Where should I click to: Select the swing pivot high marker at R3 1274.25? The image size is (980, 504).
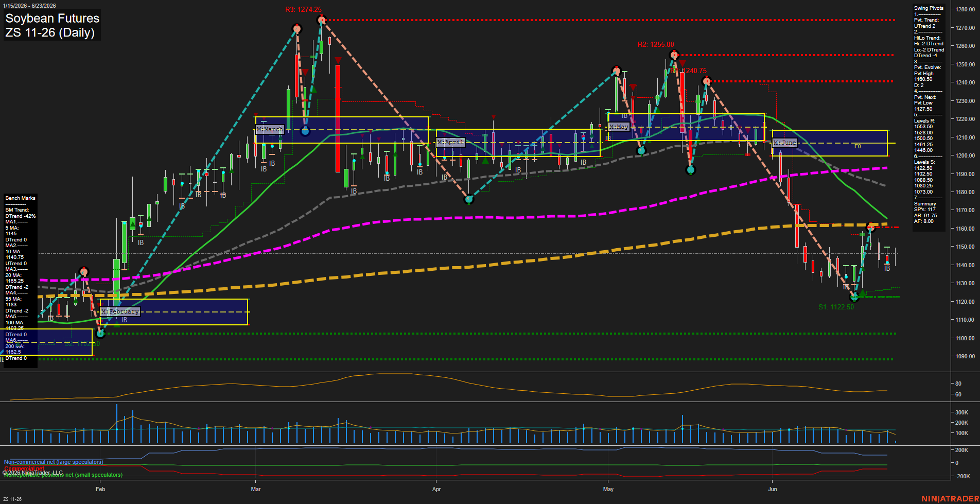click(x=322, y=20)
